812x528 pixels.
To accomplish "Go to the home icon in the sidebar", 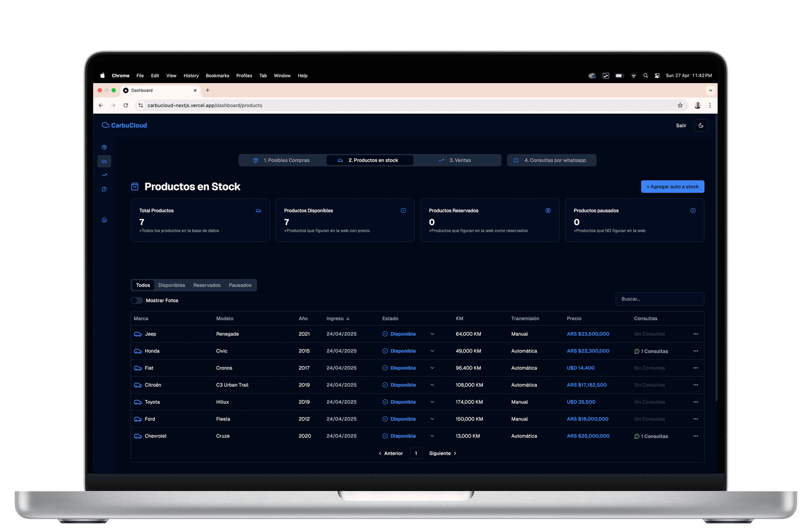I will coord(104,220).
